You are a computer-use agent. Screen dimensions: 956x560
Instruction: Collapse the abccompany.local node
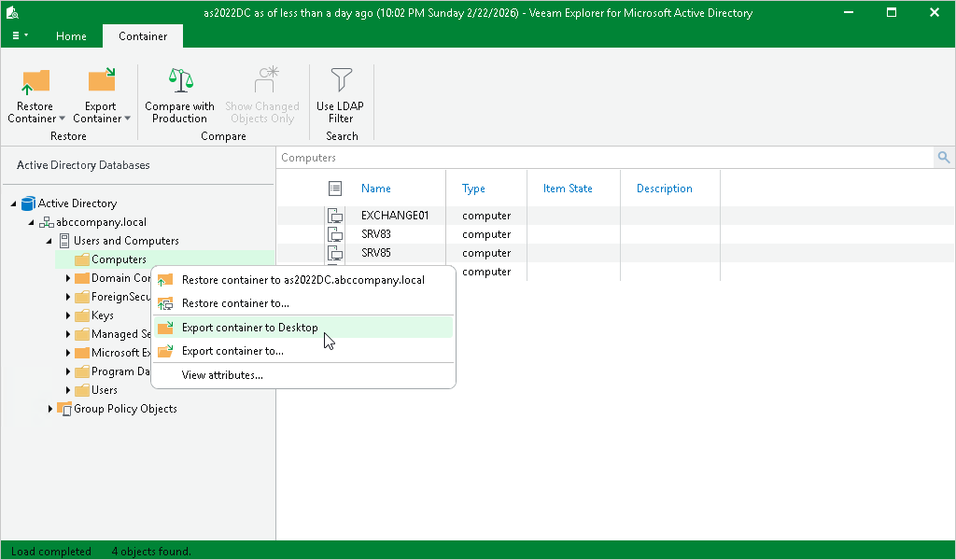tap(31, 222)
